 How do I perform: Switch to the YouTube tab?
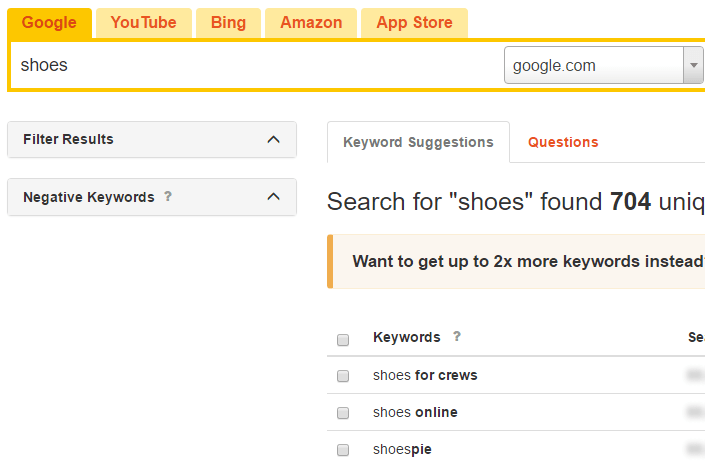pos(144,23)
